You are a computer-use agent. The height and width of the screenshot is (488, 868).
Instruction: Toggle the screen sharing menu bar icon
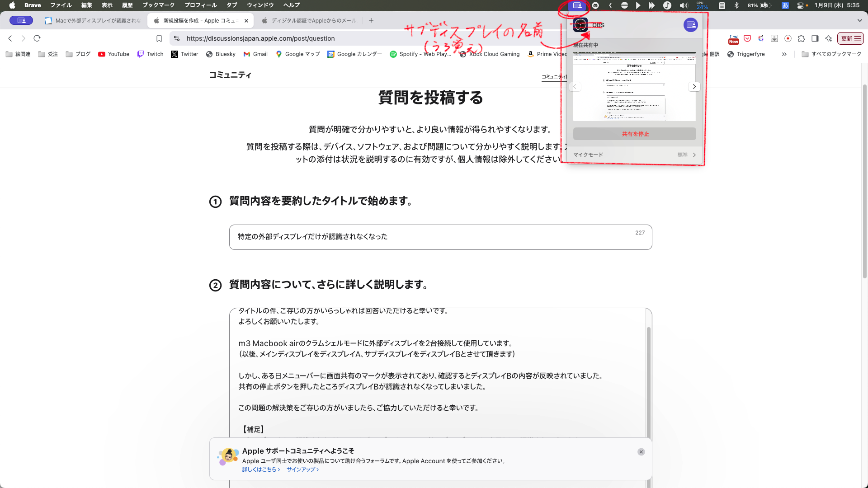[577, 5]
